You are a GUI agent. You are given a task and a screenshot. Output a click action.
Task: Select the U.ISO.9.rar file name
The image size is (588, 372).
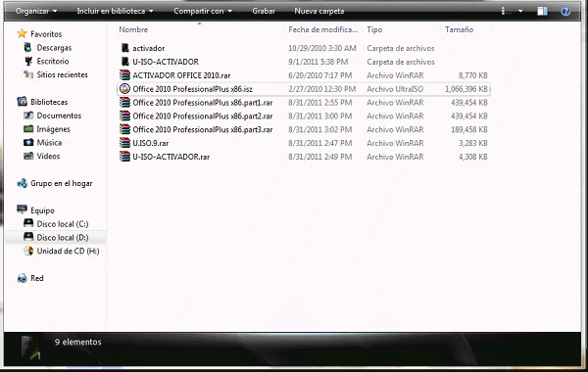150,143
